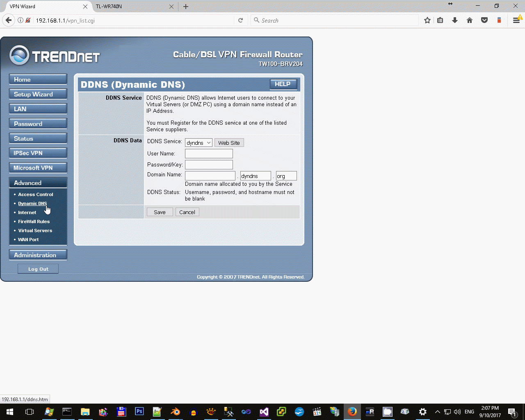Close the VPN Wizard tab
Image resolution: width=525 pixels, height=420 pixels.
point(85,7)
